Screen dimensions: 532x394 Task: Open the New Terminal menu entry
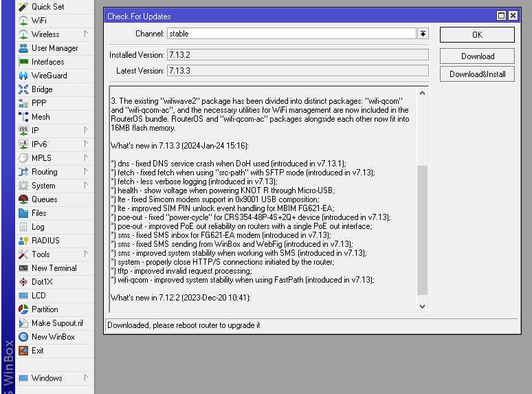click(x=54, y=268)
